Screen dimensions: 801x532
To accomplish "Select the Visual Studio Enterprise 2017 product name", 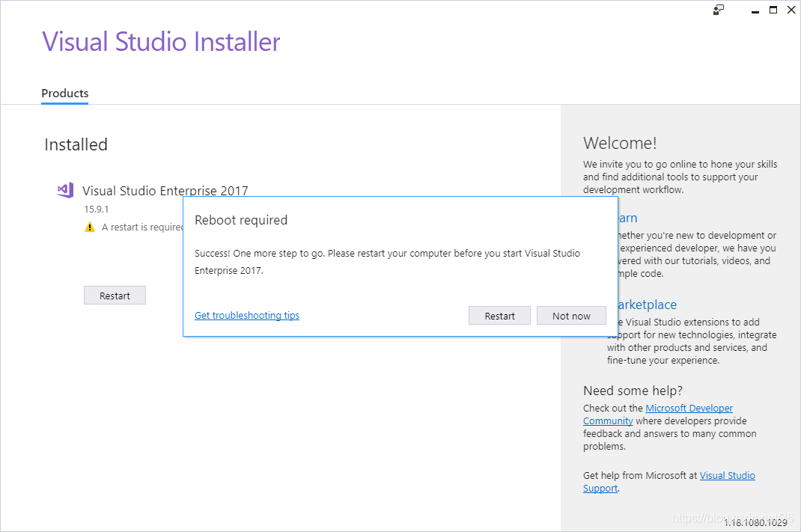I will [x=165, y=191].
